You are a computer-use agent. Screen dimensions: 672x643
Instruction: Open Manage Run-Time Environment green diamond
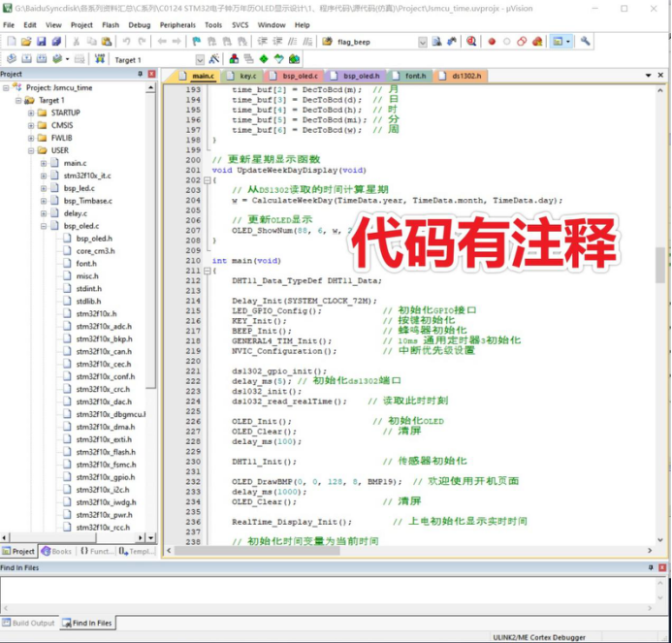point(264,59)
